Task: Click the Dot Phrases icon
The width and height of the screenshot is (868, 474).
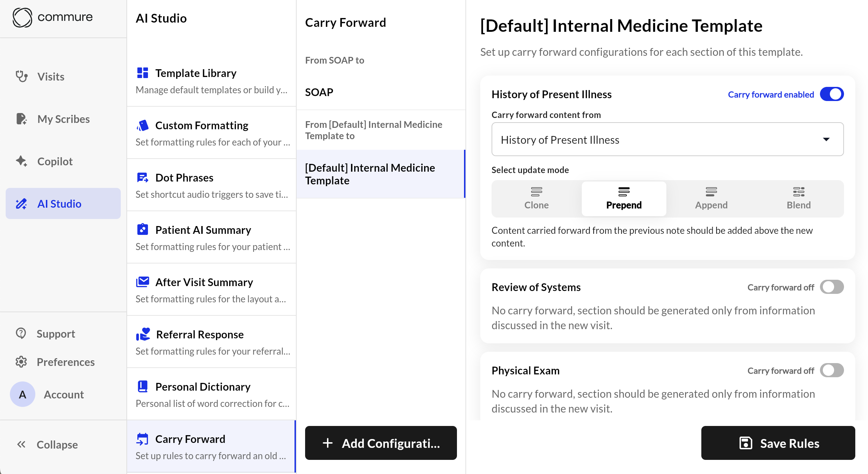Action: pos(142,177)
